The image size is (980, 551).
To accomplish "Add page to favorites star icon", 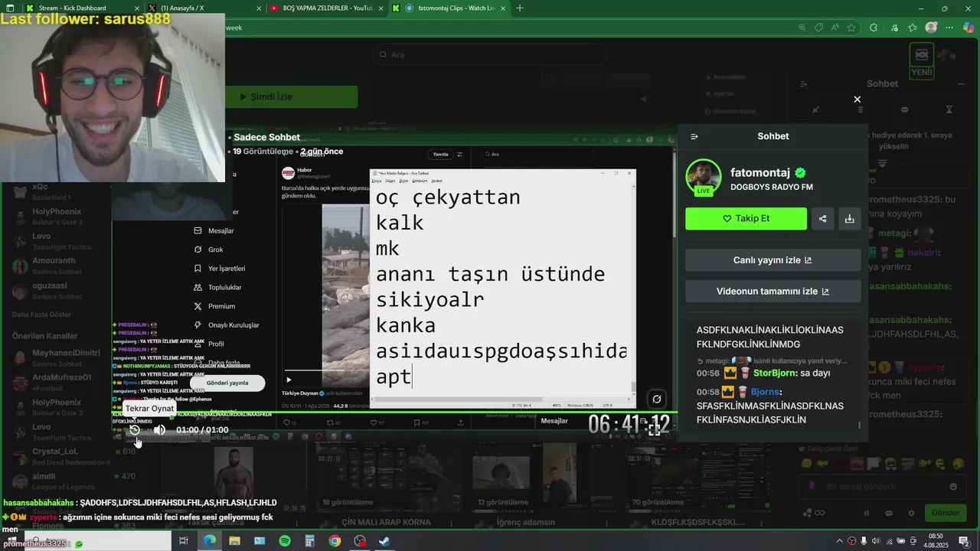I will click(852, 28).
